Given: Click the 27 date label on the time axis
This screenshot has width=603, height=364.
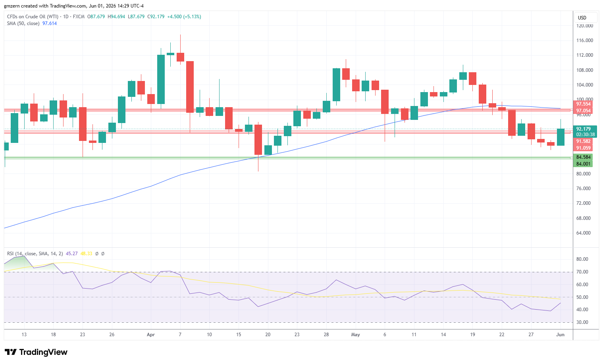Looking at the screenshot, I should pyautogui.click(x=531, y=335).
